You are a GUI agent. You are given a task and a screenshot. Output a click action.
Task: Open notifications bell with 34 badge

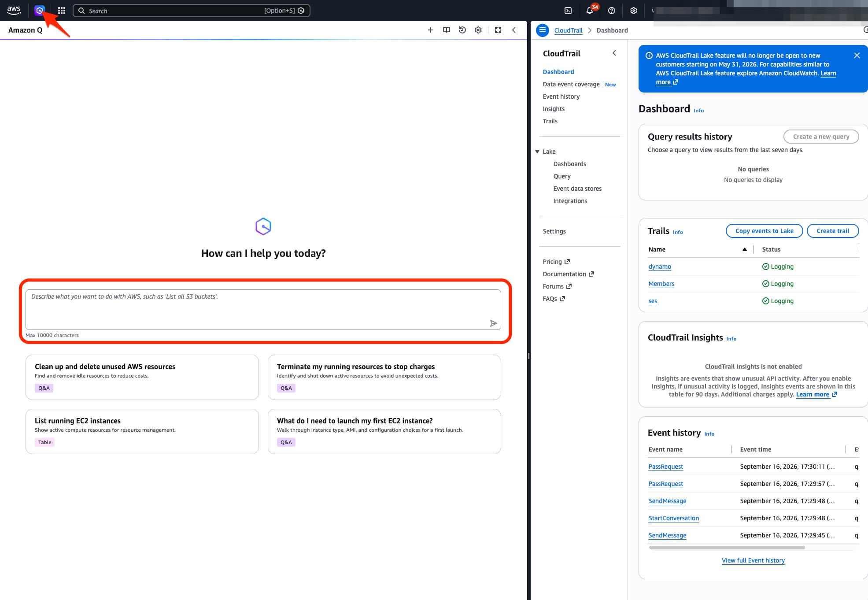(x=590, y=11)
